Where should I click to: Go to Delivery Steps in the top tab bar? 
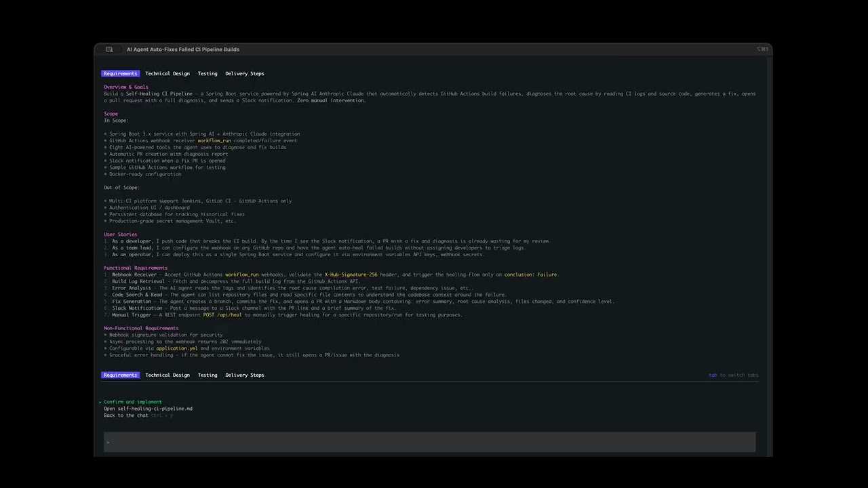pos(244,73)
